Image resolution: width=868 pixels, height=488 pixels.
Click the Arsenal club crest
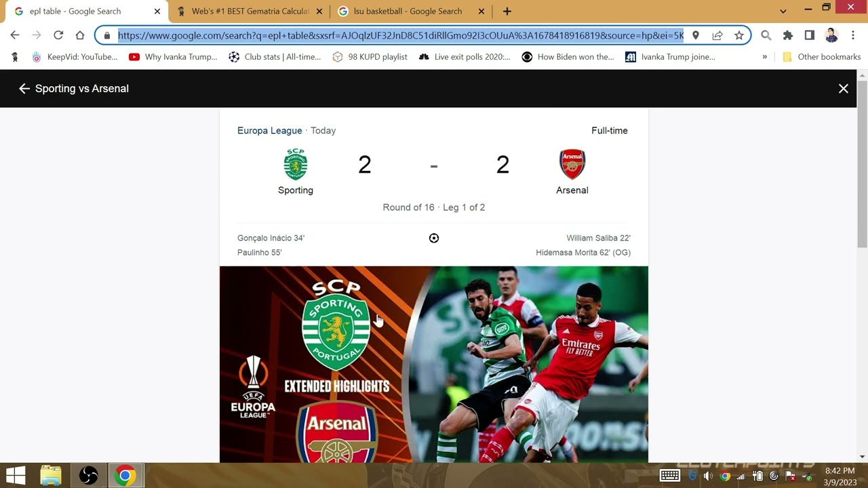click(572, 164)
